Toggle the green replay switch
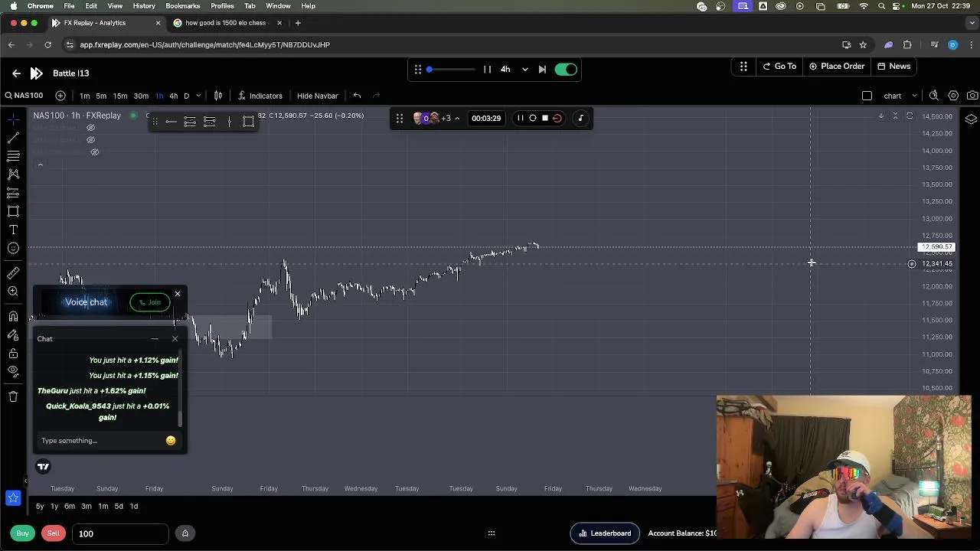The width and height of the screenshot is (980, 551). coord(567,70)
